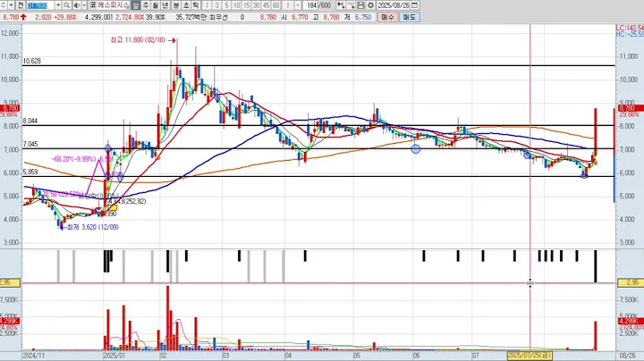Click the 5,859 horizontal line label

click(30, 172)
